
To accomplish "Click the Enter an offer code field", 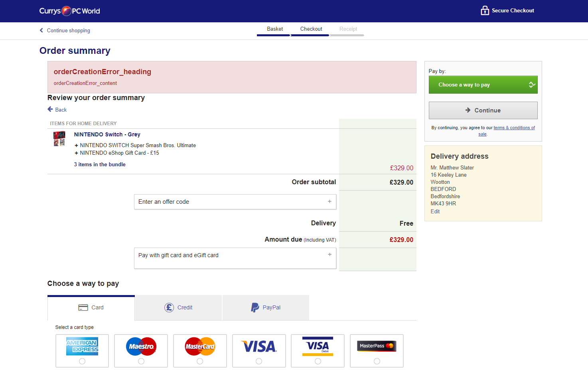I will pyautogui.click(x=235, y=202).
